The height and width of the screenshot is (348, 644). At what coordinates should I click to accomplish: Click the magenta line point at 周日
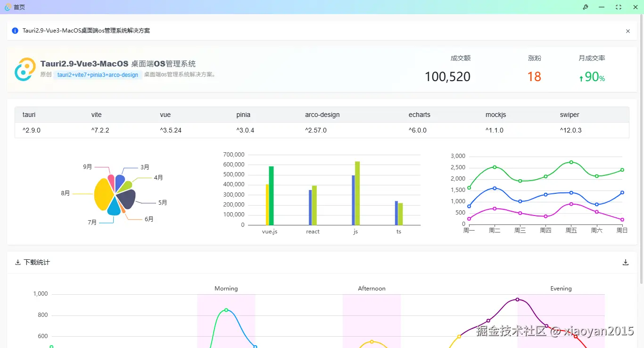pos(622,220)
